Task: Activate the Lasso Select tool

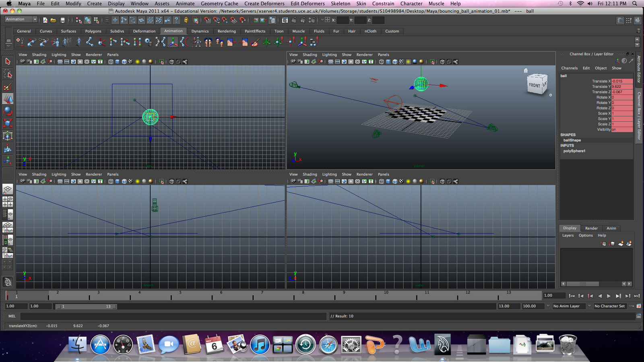Action: 8,74
